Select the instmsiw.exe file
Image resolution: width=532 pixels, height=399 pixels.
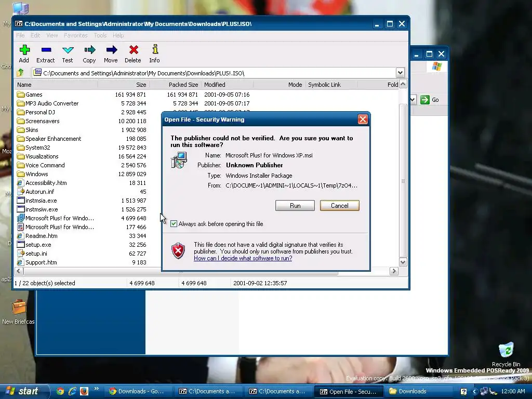37,209
